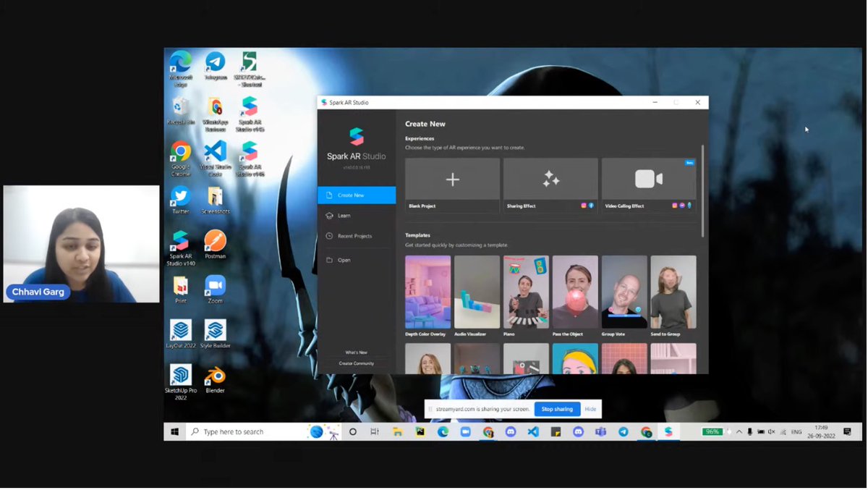Open the Send to Group template
868x490 pixels.
pyautogui.click(x=673, y=296)
